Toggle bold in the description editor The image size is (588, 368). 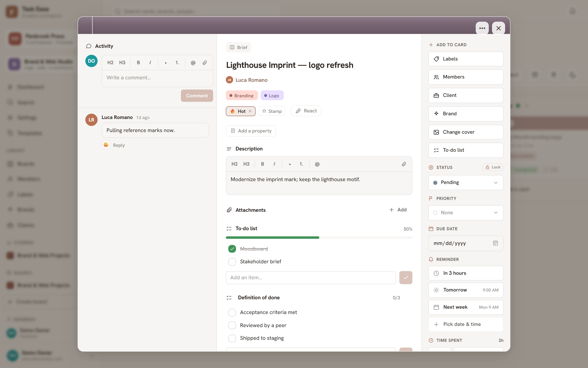262,164
